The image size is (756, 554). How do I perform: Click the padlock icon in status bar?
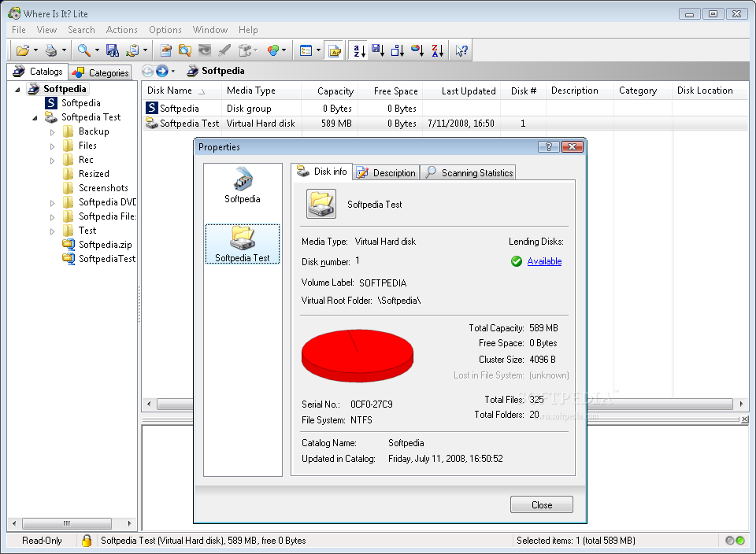pyautogui.click(x=87, y=541)
